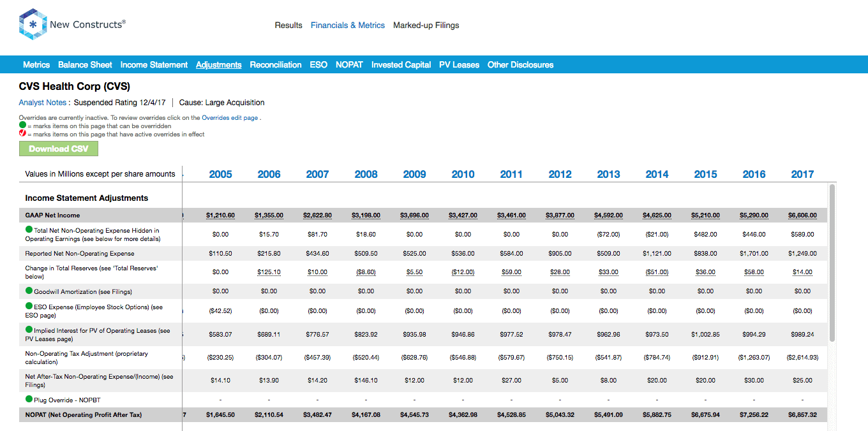Click the CVS Health Corp (CVS) heading

(x=75, y=86)
